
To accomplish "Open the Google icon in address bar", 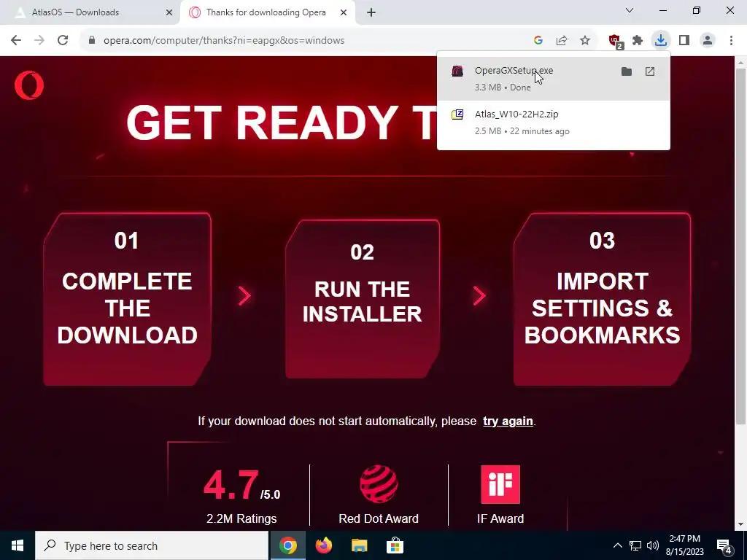I will point(538,41).
